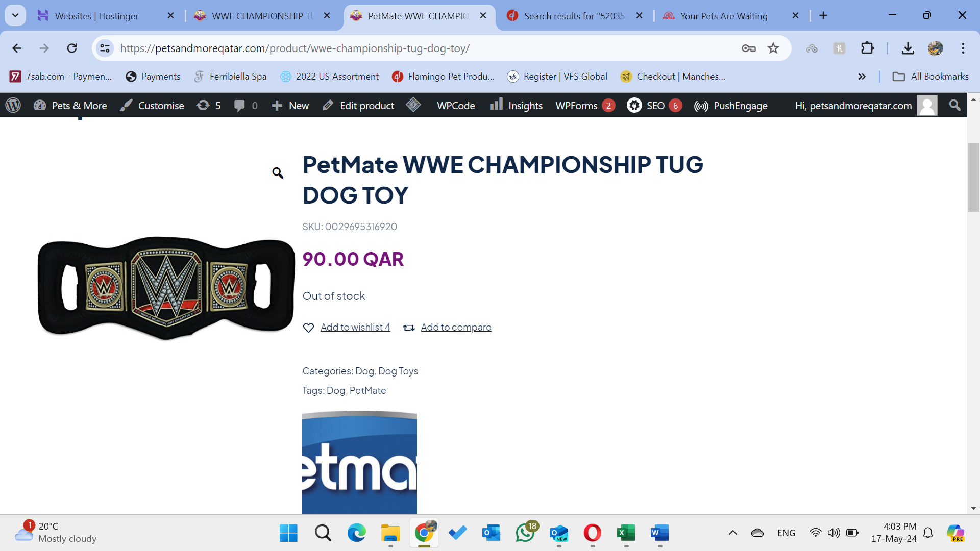
Task: Show hidden bookmarks with the chevron
Action: click(862, 77)
